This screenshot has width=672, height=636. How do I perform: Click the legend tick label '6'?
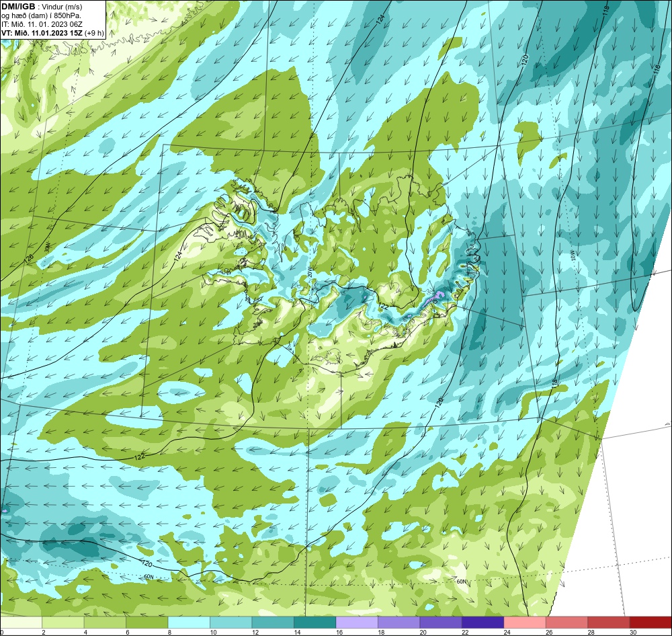pyautogui.click(x=127, y=632)
